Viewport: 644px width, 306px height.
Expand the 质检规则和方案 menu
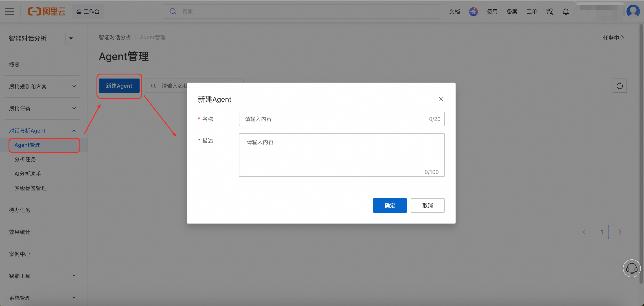click(x=42, y=87)
